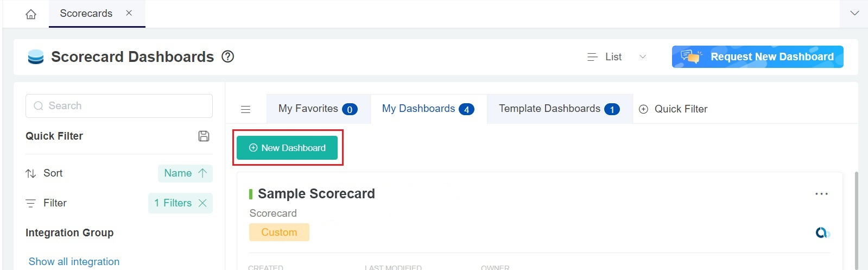Click the Search input field

click(119, 106)
